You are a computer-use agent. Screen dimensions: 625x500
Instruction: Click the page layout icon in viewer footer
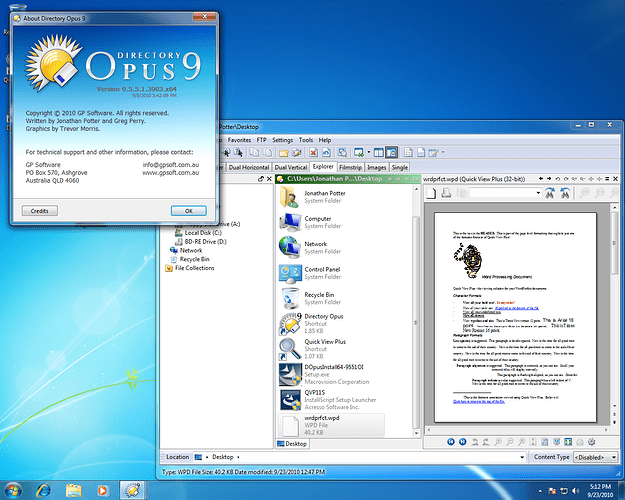pos(544,441)
